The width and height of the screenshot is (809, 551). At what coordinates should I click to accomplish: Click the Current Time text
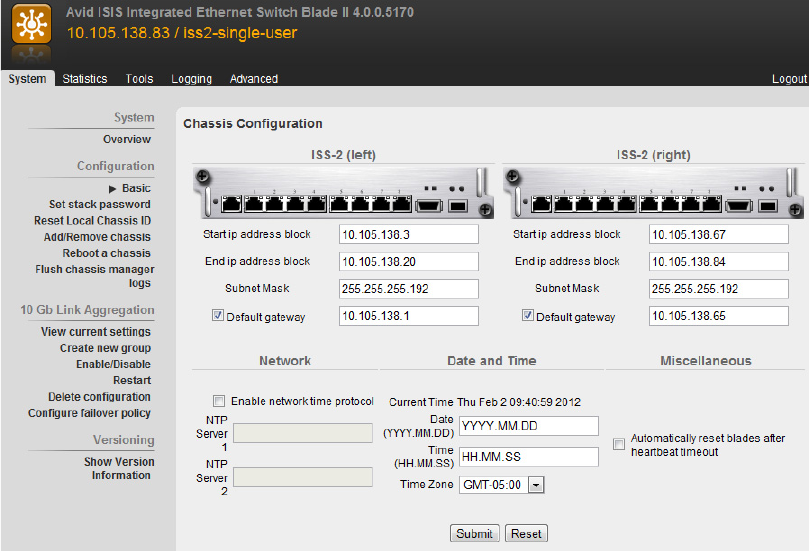(485, 402)
